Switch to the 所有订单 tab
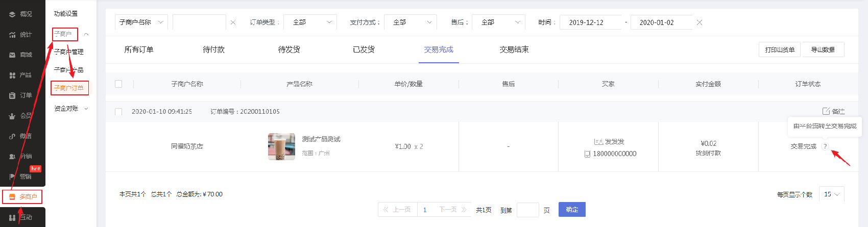The image size is (868, 227). pos(139,49)
